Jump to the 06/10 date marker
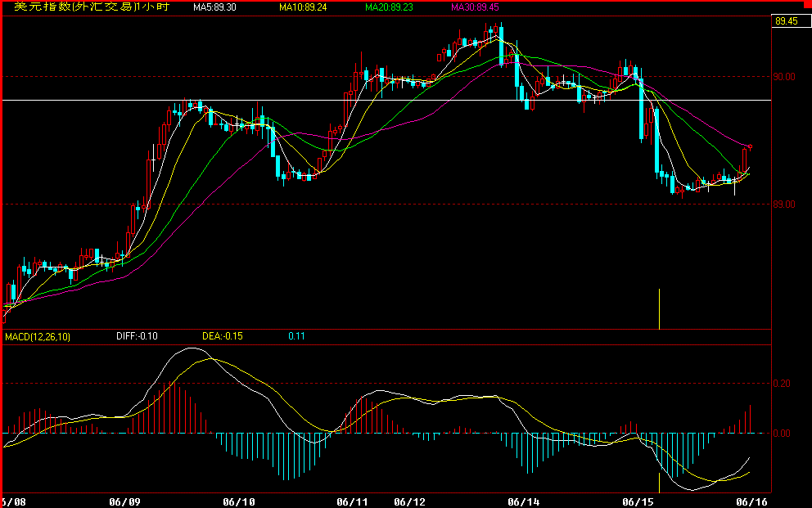Viewport: 812px width, 508px height. tap(239, 501)
